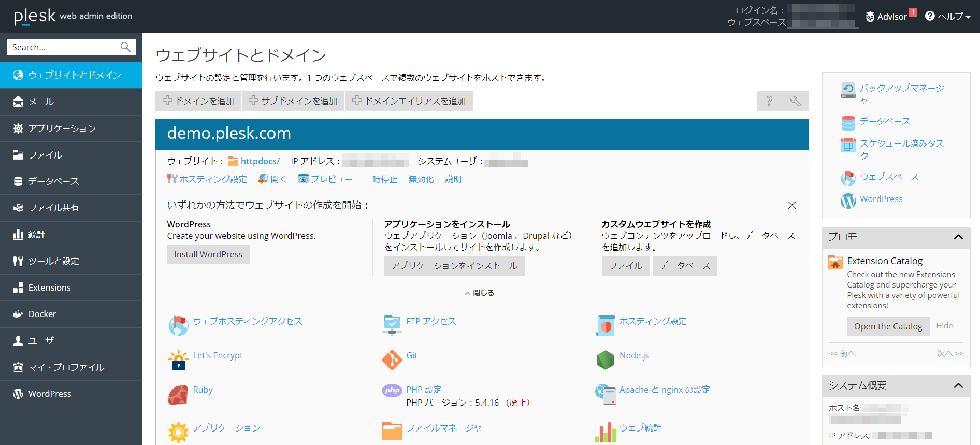Click ドメインエイリアスを追加 button
The height and width of the screenshot is (445, 980).
pyautogui.click(x=409, y=101)
